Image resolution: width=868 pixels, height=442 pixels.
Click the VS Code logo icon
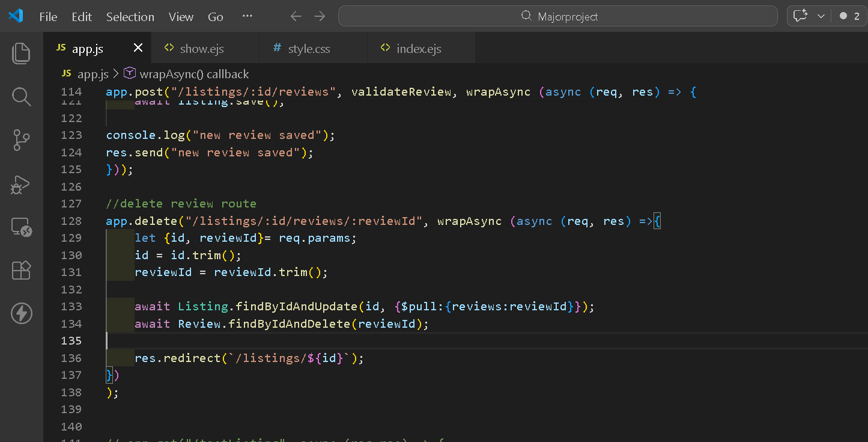pyautogui.click(x=16, y=16)
